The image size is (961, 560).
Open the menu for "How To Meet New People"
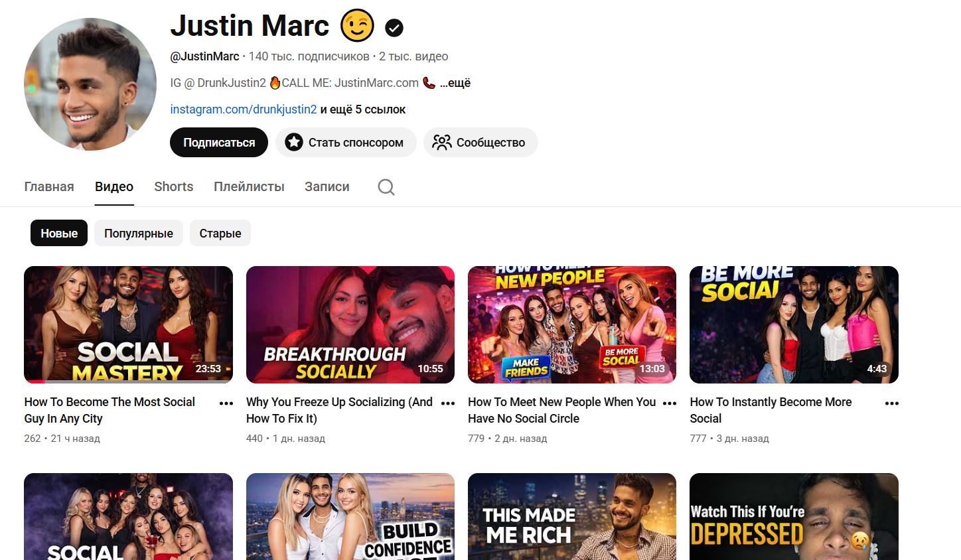[x=670, y=403]
